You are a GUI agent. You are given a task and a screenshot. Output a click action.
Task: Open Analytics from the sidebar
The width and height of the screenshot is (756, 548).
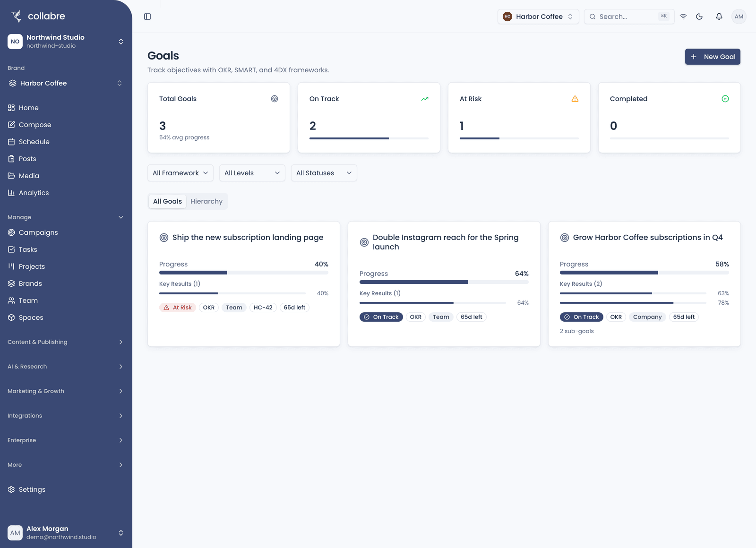(x=66, y=193)
